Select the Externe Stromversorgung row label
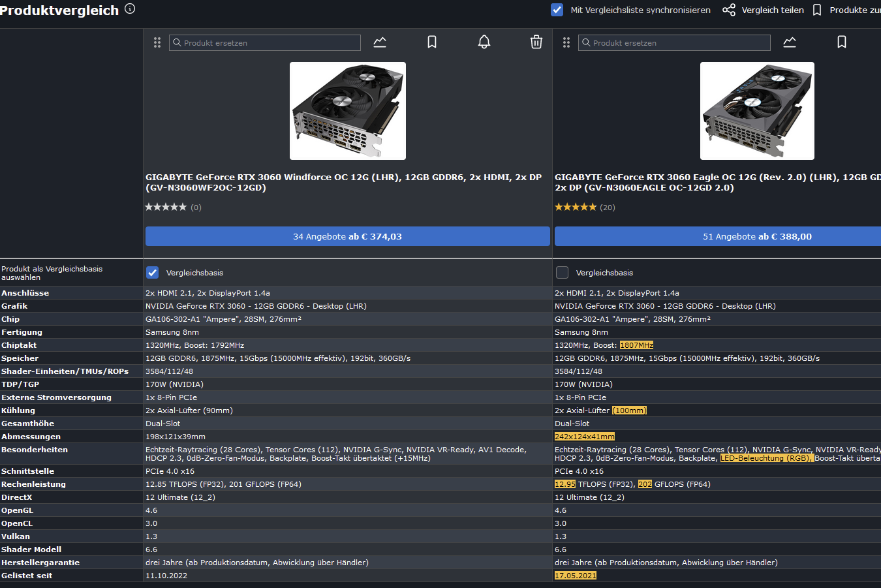 56,397
